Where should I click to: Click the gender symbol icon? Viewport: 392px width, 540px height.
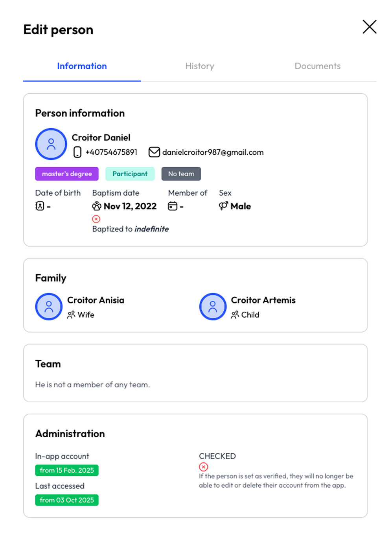223,206
